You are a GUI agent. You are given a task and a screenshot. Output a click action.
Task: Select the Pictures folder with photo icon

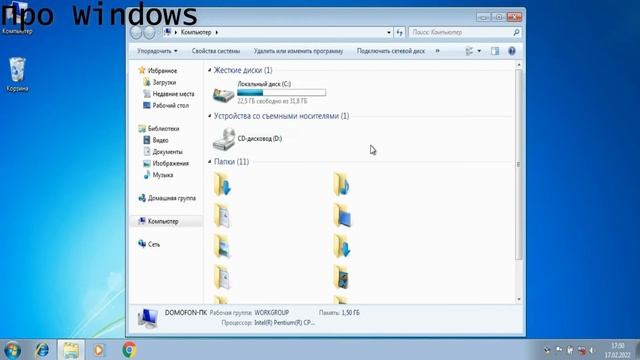click(222, 246)
